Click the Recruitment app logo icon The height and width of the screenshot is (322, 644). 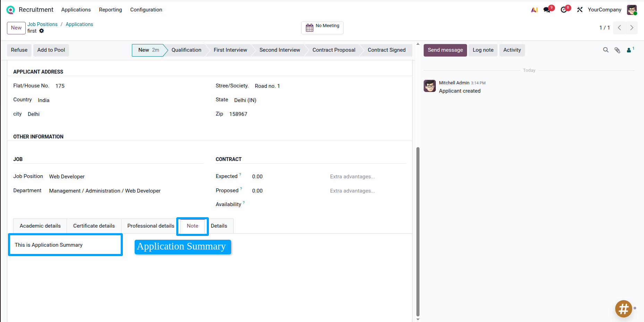[11, 10]
